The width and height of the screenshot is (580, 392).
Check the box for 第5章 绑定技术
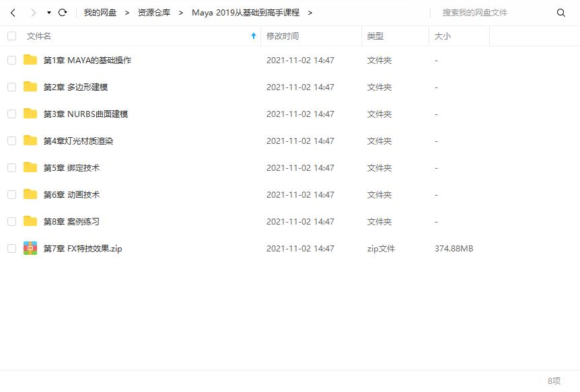pos(12,167)
